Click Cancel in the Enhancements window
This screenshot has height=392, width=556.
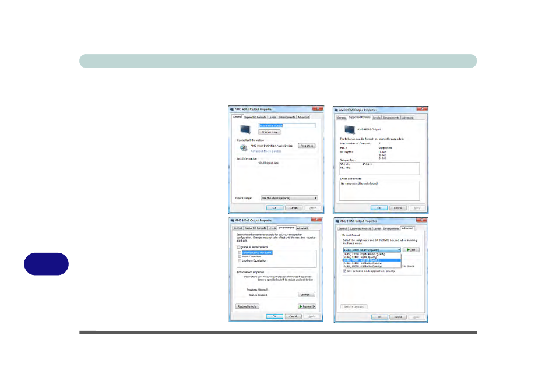click(x=293, y=316)
